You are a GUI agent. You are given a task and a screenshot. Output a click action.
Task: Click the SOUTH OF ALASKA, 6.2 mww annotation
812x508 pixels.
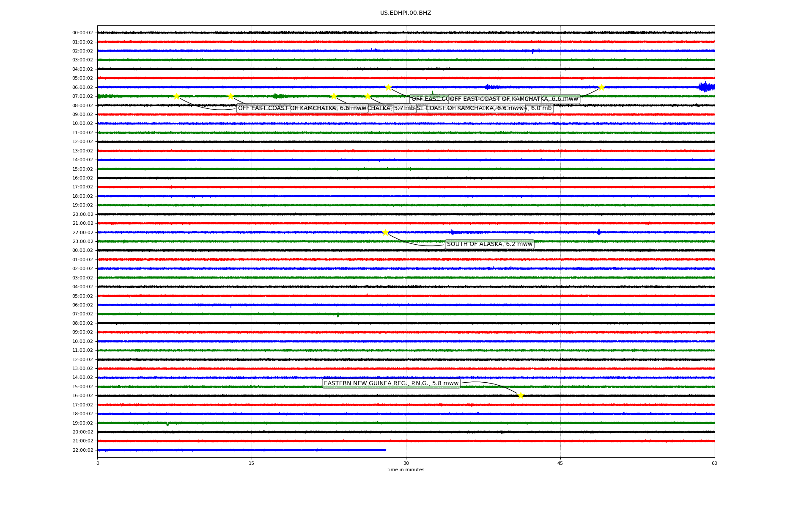coord(489,244)
